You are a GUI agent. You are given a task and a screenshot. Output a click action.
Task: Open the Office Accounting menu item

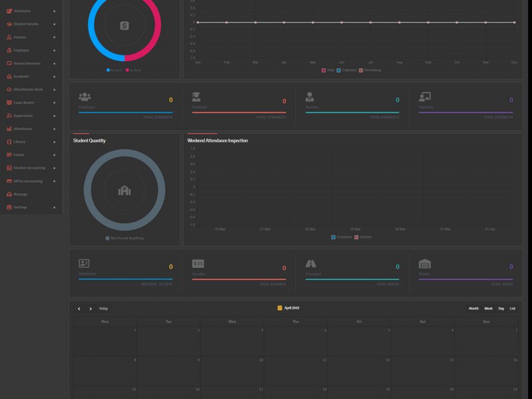click(31, 181)
